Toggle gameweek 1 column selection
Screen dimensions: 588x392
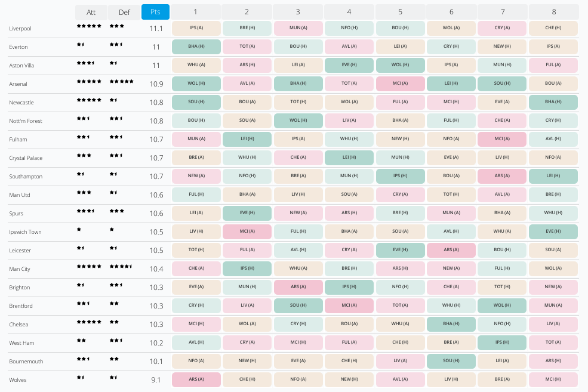point(196,12)
